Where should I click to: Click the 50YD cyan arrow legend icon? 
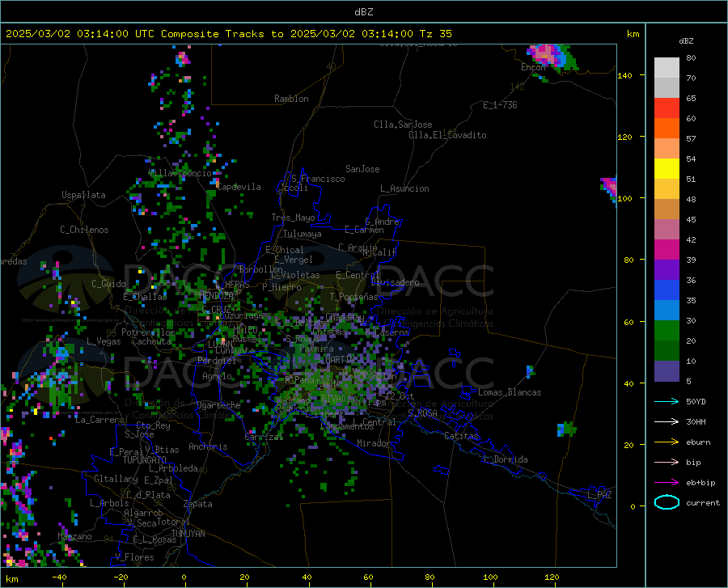[667, 401]
